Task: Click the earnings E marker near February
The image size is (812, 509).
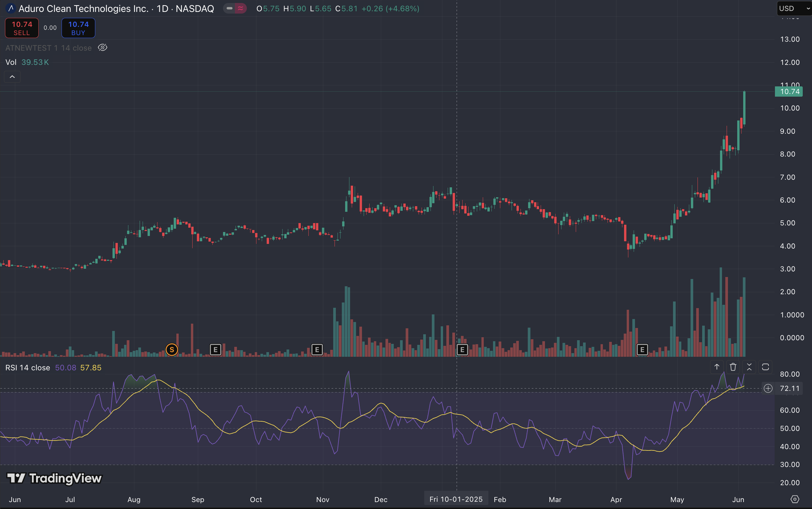Action: coord(462,350)
